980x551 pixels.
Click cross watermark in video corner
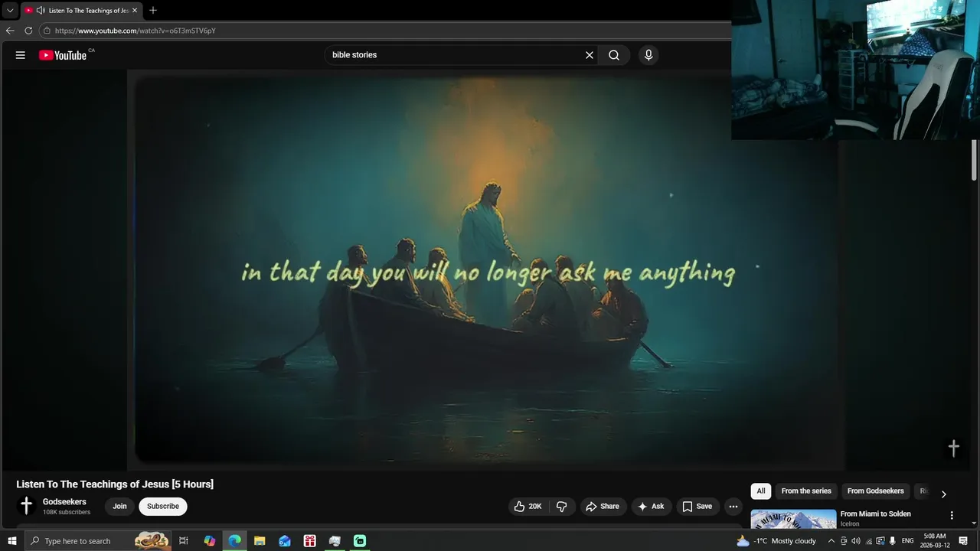point(954,448)
